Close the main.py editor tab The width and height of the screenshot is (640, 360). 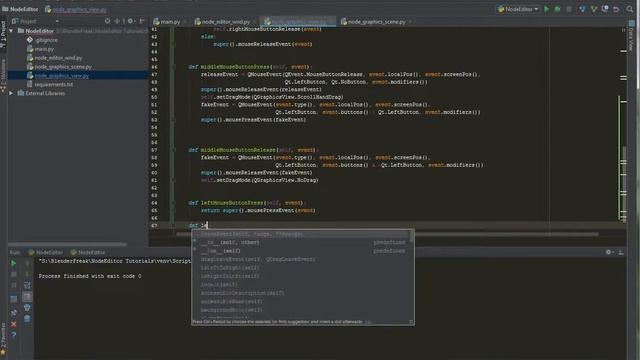pos(185,22)
